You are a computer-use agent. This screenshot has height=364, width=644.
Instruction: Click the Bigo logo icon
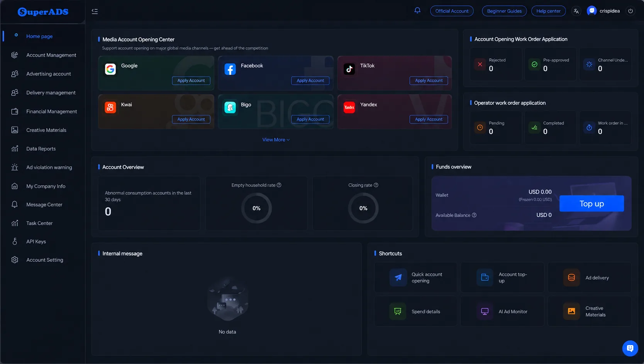pyautogui.click(x=230, y=107)
